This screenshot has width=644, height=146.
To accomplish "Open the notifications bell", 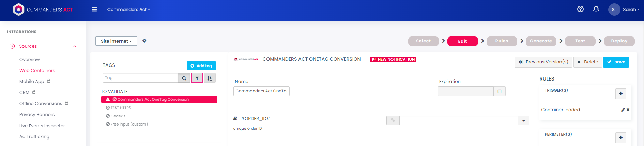I will point(596,9).
